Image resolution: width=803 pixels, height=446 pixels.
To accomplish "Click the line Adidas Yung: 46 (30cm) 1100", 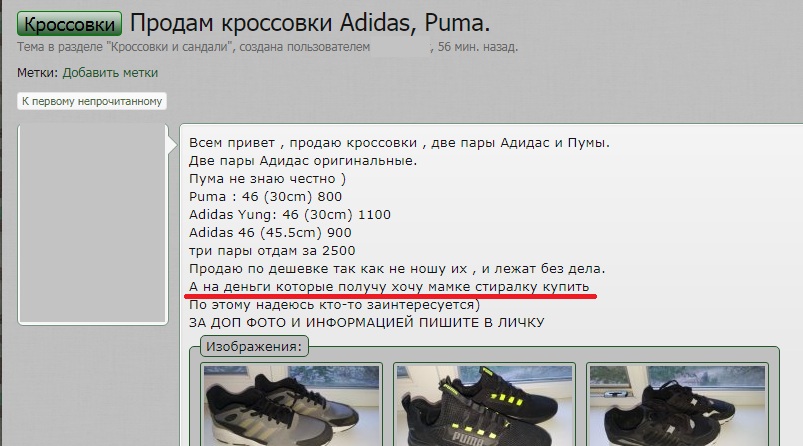I will tap(290, 215).
